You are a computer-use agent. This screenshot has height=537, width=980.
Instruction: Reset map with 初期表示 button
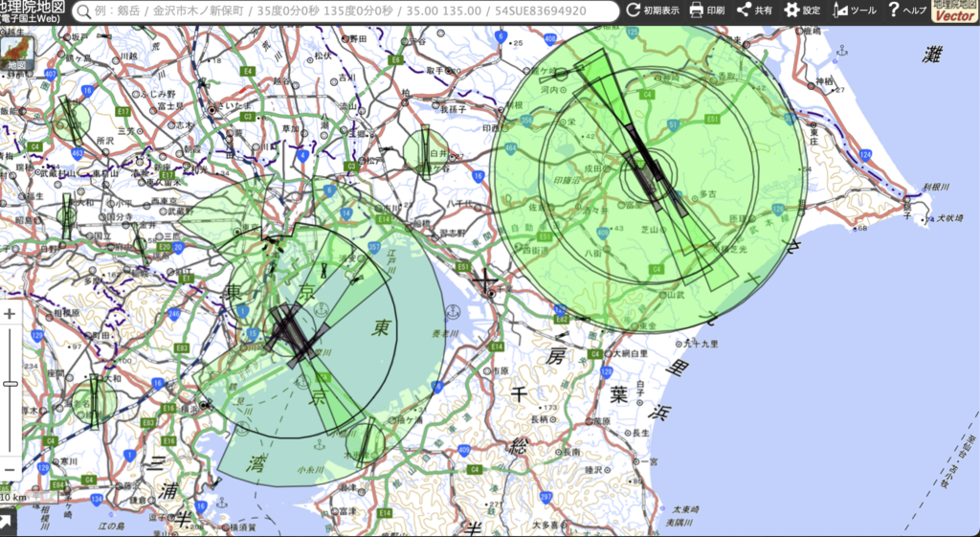[653, 11]
